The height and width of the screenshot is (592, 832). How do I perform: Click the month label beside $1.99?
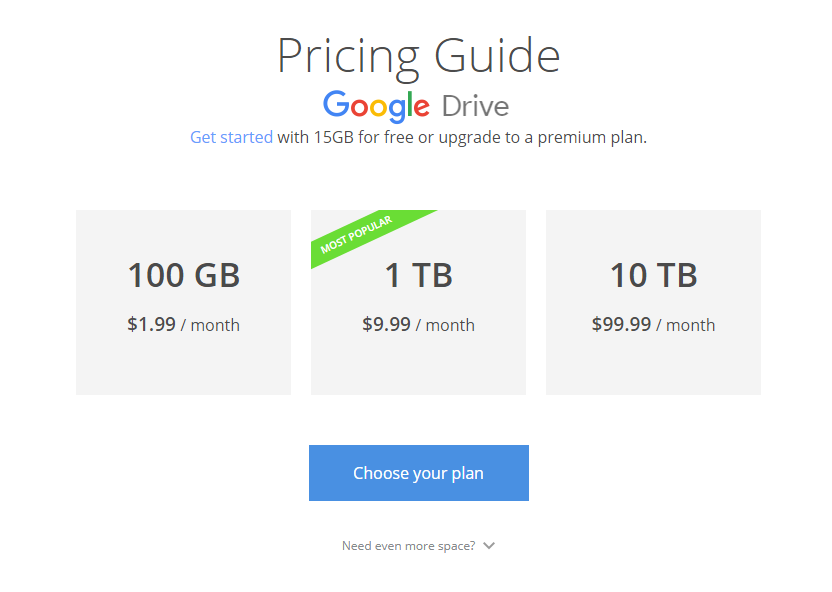pyautogui.click(x=215, y=325)
